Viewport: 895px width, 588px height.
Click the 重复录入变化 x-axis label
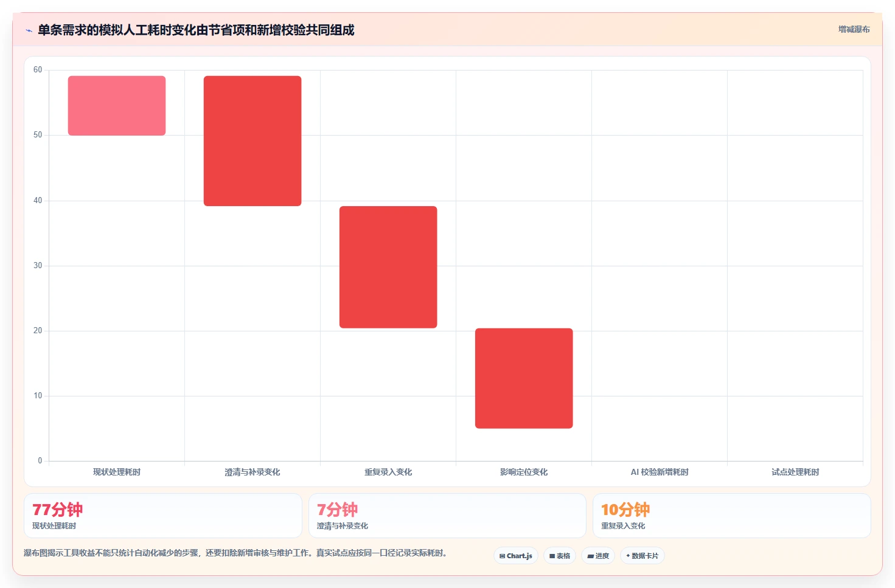[x=388, y=472]
